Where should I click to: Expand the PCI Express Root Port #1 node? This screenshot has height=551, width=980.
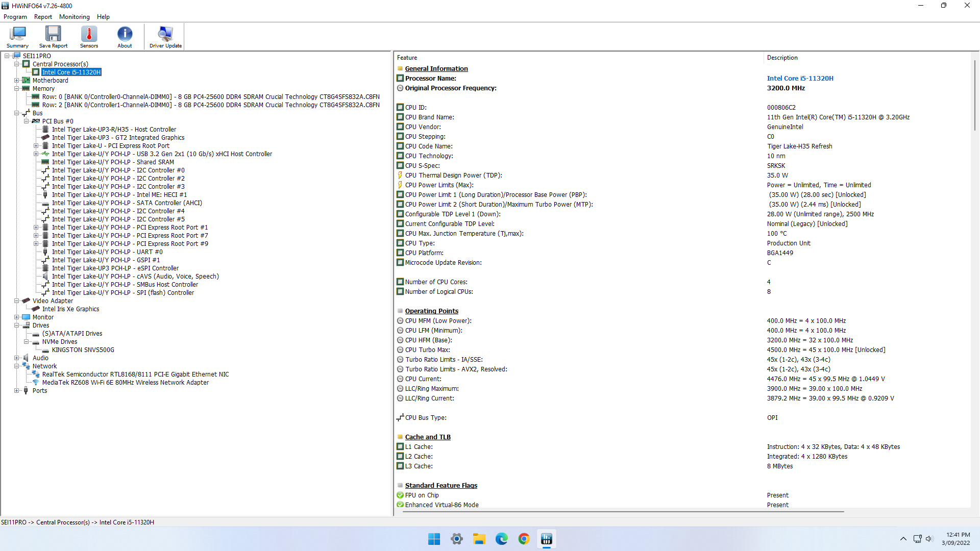pos(36,227)
